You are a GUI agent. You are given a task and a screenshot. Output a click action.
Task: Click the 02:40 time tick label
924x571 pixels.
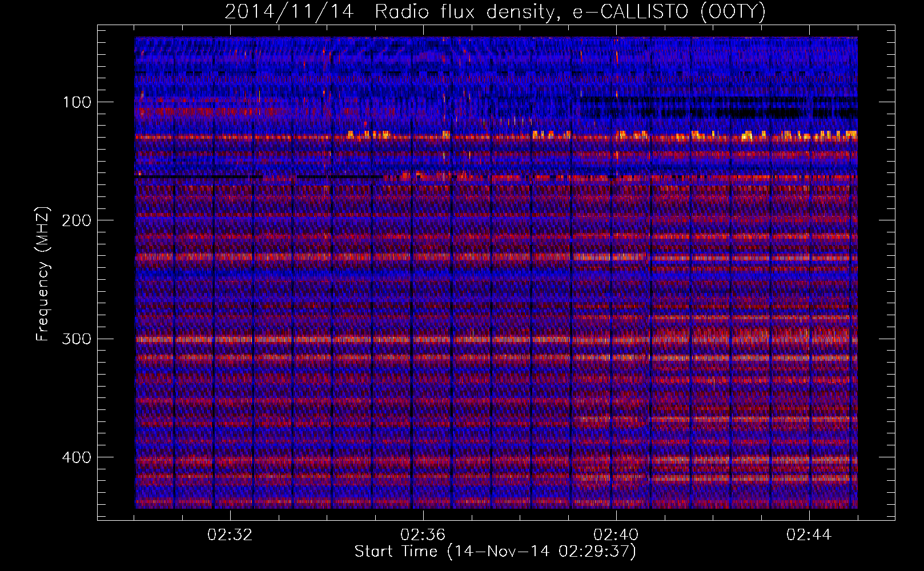(x=616, y=535)
